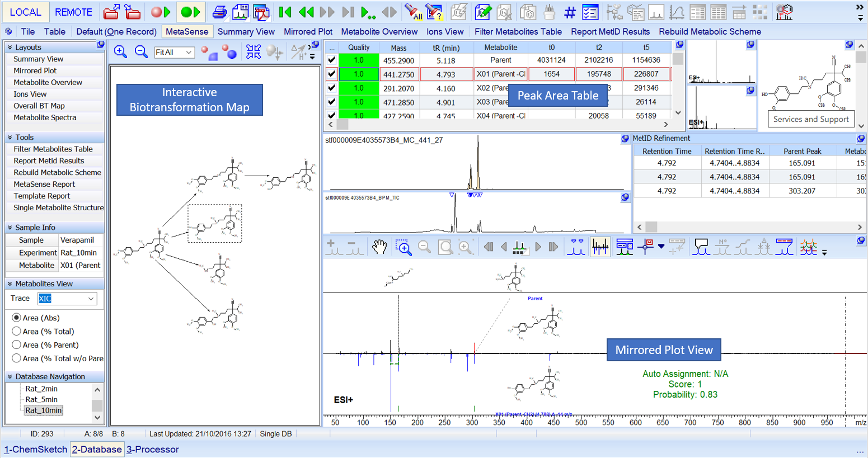Screen dimensions: 868x458
Task: Click the print icon in the main toolbar
Action: tap(219, 12)
